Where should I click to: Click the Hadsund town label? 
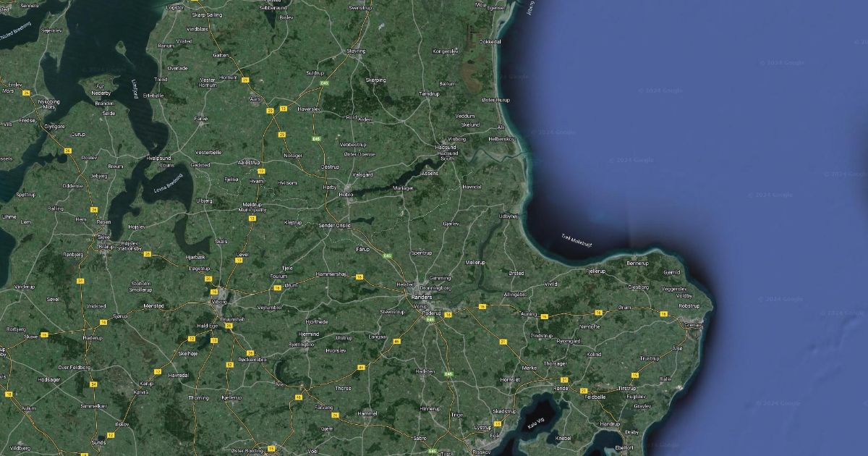(446, 147)
